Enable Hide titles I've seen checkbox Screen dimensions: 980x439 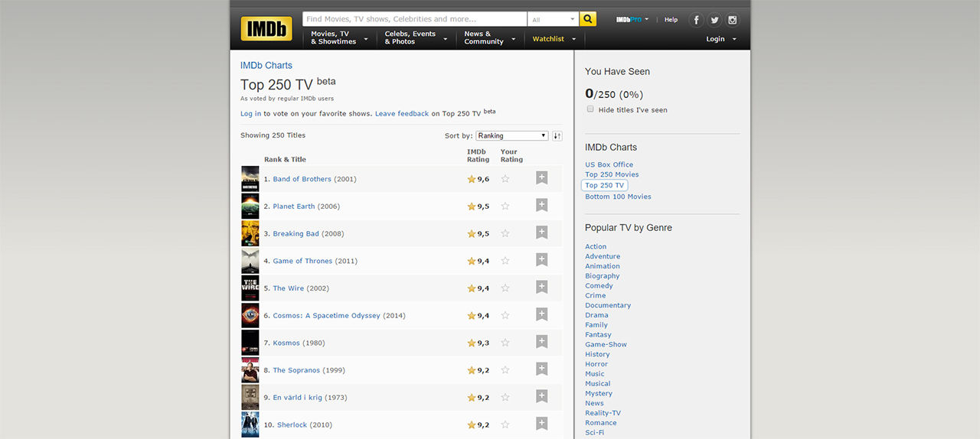pyautogui.click(x=590, y=109)
